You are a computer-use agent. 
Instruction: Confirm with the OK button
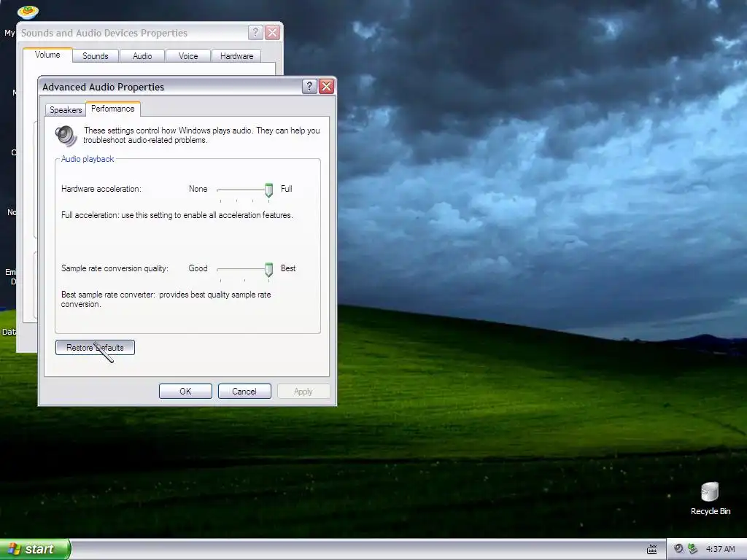(185, 392)
